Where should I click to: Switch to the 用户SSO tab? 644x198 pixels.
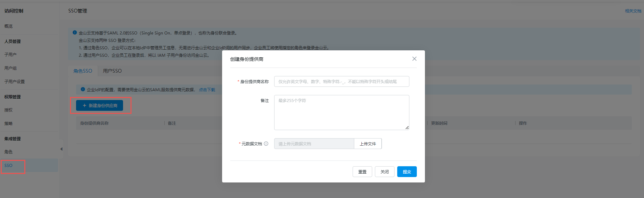[x=112, y=71]
